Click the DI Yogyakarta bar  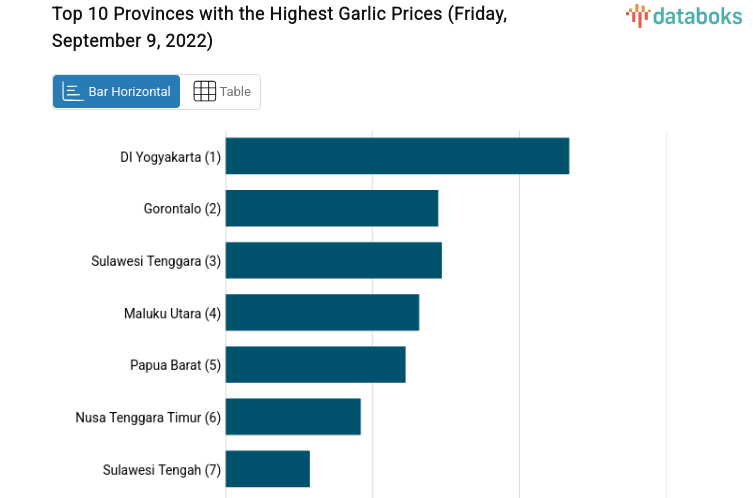coord(397,156)
